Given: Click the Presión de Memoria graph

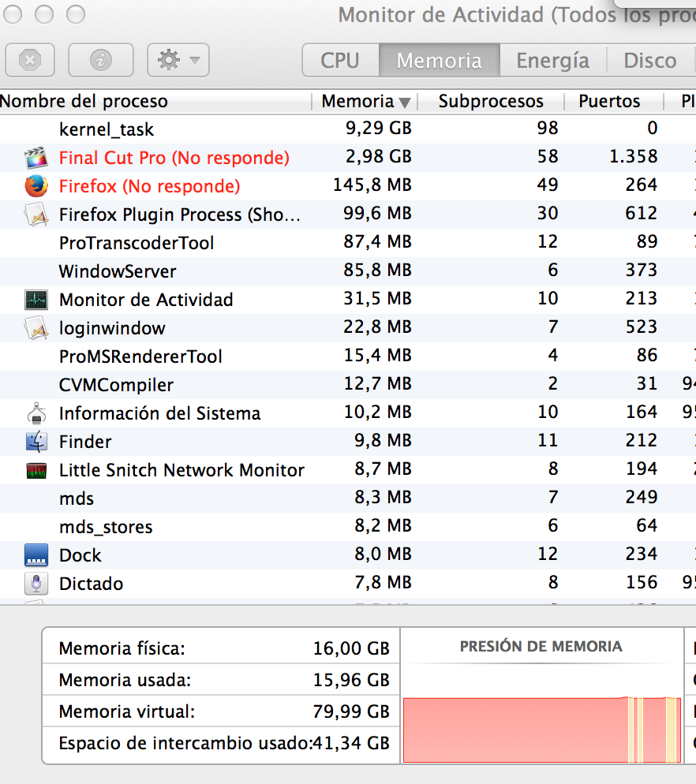Looking at the screenshot, I should [542, 730].
